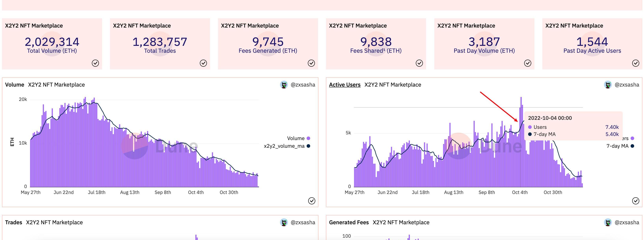The height and width of the screenshot is (240, 644).
Task: Click the Oct 4th label on Volume chart axis
Action: (196, 192)
